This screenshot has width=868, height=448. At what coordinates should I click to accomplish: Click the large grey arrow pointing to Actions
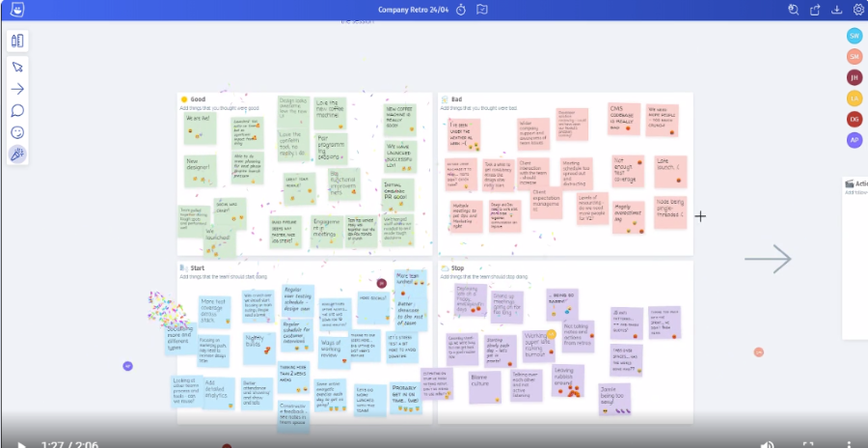pyautogui.click(x=768, y=259)
